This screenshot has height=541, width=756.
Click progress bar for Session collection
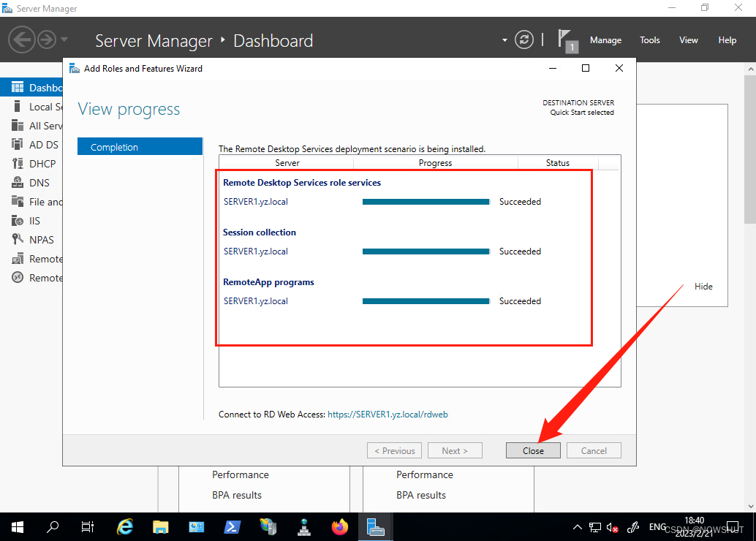(x=426, y=251)
